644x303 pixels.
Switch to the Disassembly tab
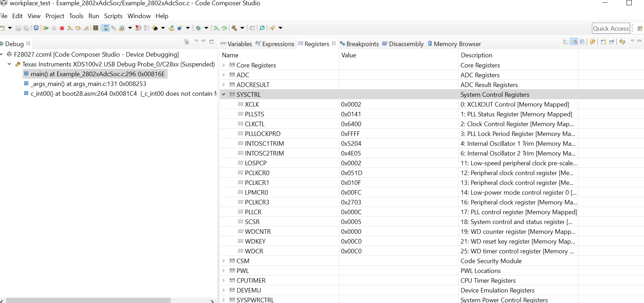tap(403, 44)
